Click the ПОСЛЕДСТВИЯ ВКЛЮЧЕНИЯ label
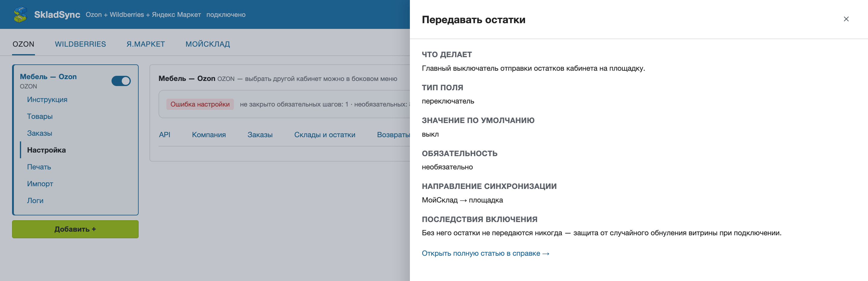The height and width of the screenshot is (281, 868). point(479,219)
